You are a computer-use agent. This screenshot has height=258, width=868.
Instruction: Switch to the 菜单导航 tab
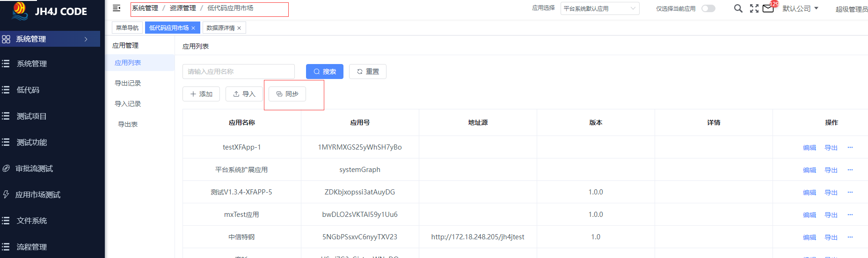point(127,28)
